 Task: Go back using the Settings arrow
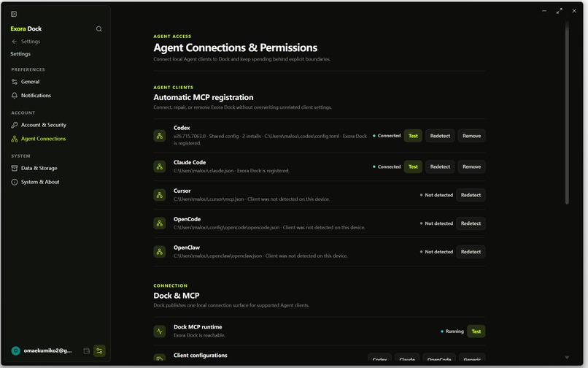tap(15, 42)
